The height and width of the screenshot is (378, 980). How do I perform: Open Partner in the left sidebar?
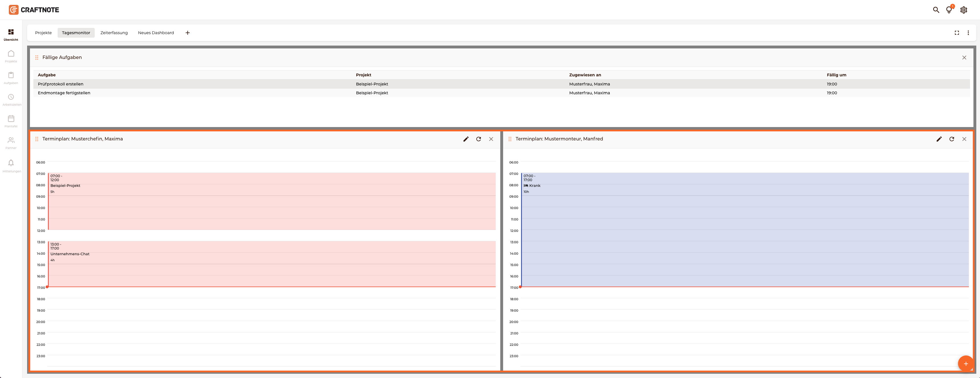(11, 142)
